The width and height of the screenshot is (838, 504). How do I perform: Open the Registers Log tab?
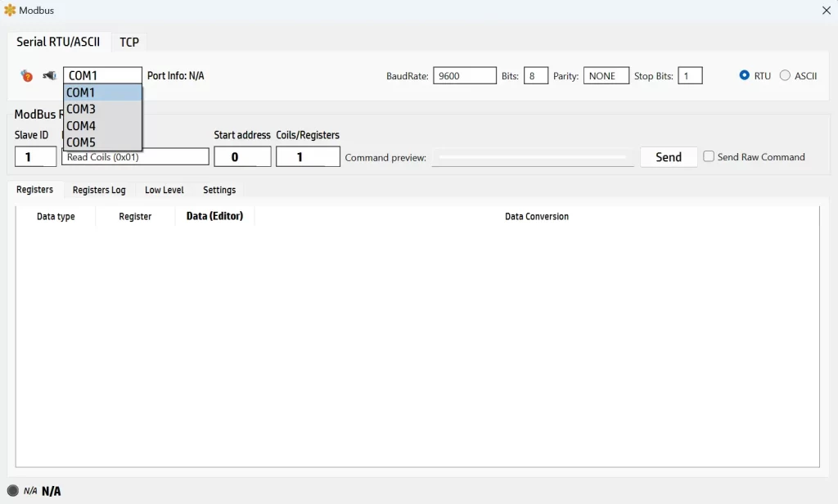tap(99, 190)
